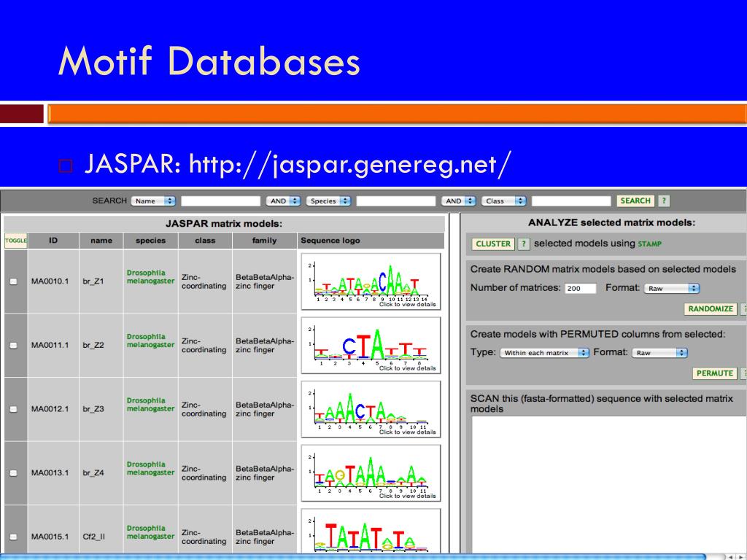The height and width of the screenshot is (560, 747).
Task: Click Drosophila melanogaster link for Cf2_II
Action: (150, 532)
